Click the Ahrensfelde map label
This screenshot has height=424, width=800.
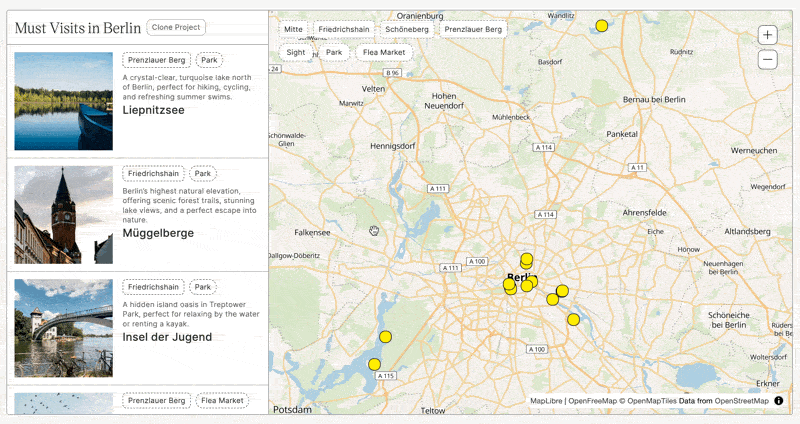[644, 213]
